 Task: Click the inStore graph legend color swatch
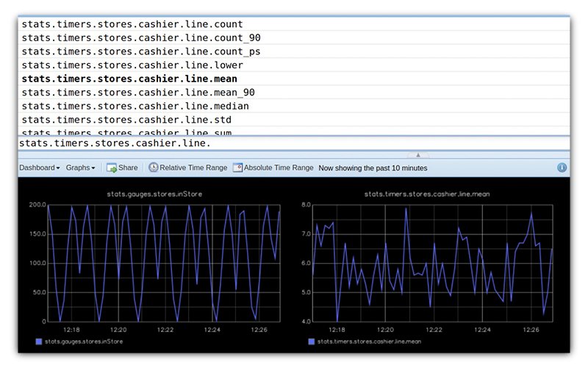(x=40, y=342)
